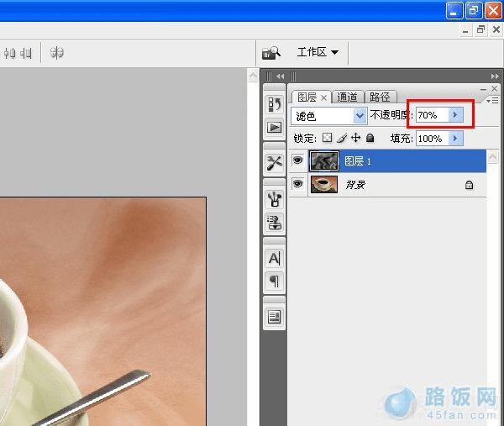Minimize the document window
This screenshot has height=426, width=504.
click(x=465, y=30)
